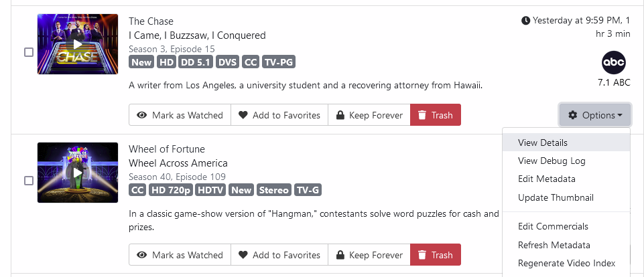Select Edit Metadata in the dropdown
Screen dimensions: 644x277
[546, 179]
